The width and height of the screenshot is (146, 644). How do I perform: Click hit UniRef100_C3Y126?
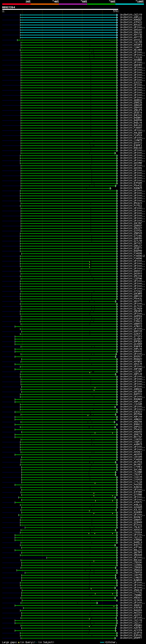pos(131,58)
